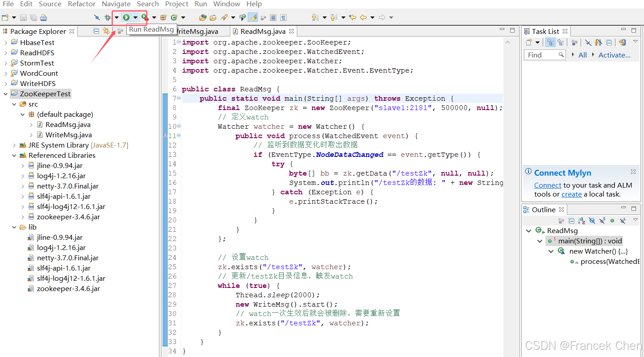Close the Connect Mylyn notice

633,172
